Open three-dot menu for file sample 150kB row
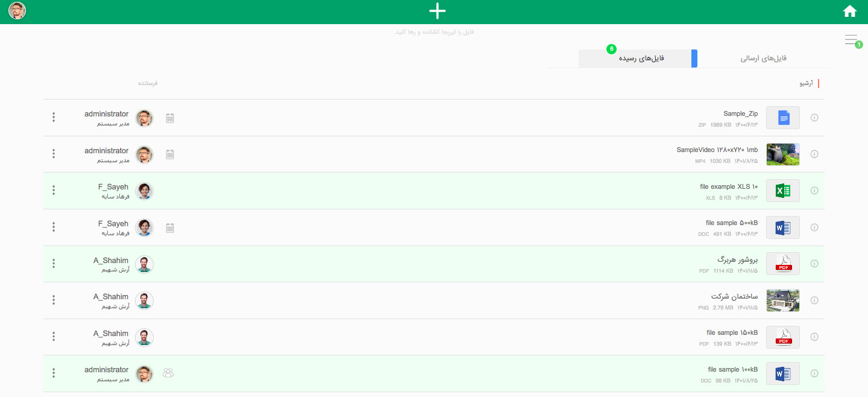The height and width of the screenshot is (397, 868). point(54,337)
